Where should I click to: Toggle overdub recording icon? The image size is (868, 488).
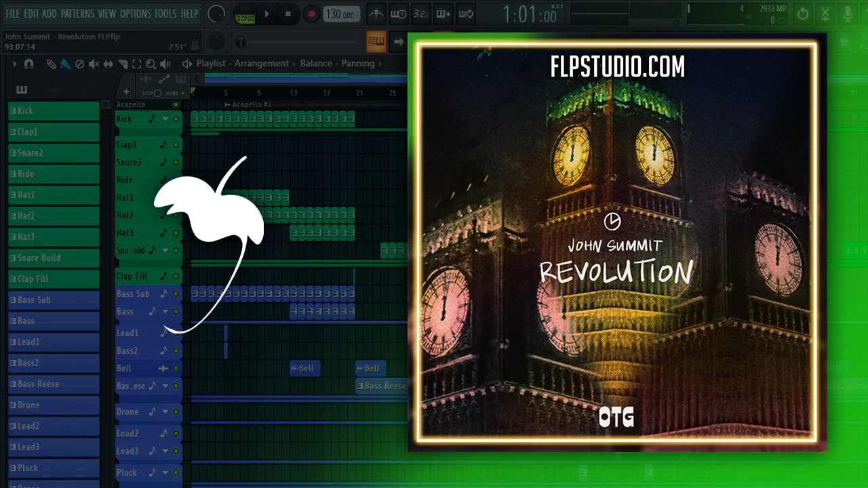coord(443,14)
